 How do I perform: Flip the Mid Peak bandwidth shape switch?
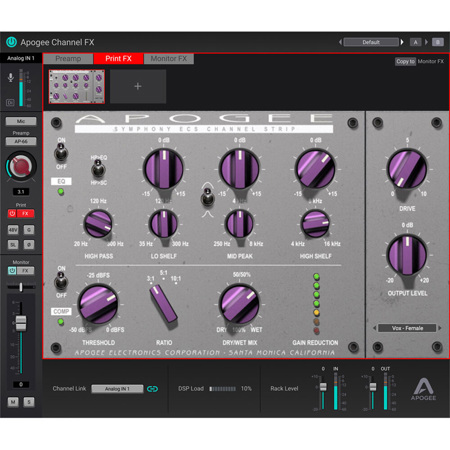207,197
